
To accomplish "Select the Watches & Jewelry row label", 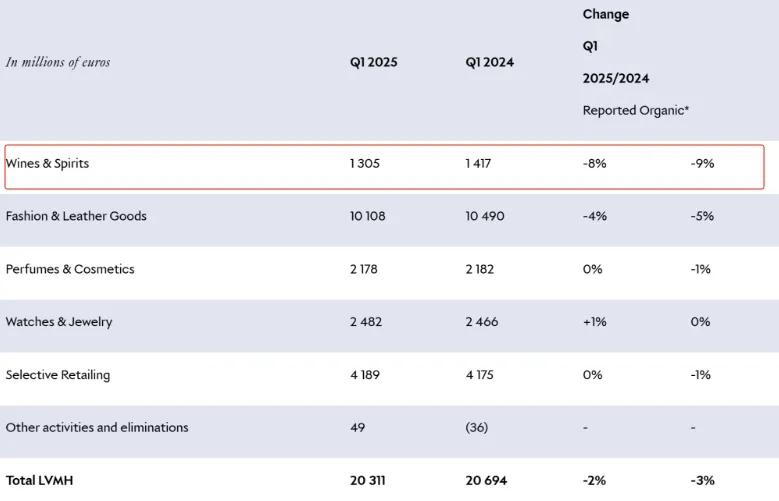I will 59,322.
